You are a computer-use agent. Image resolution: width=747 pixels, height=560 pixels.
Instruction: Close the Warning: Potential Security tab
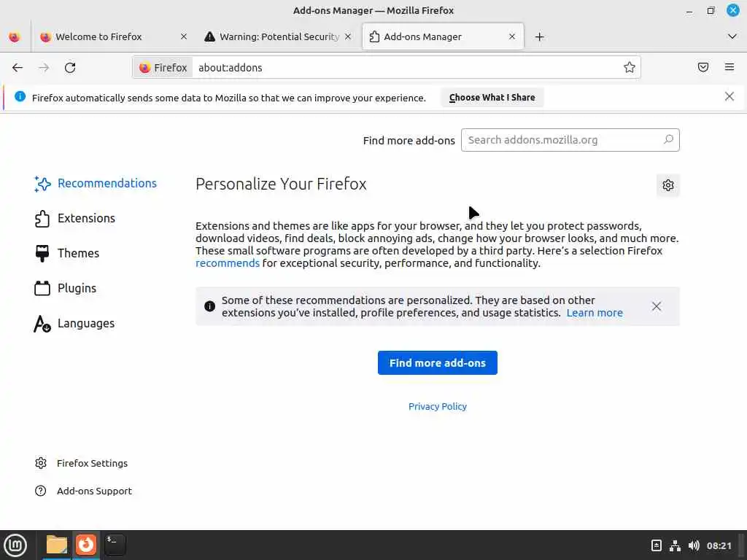[348, 36]
